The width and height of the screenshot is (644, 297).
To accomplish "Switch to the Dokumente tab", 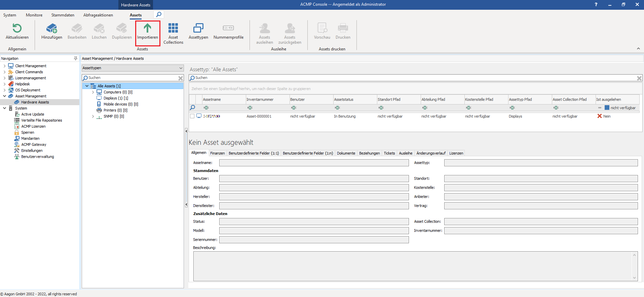I will [x=346, y=153].
